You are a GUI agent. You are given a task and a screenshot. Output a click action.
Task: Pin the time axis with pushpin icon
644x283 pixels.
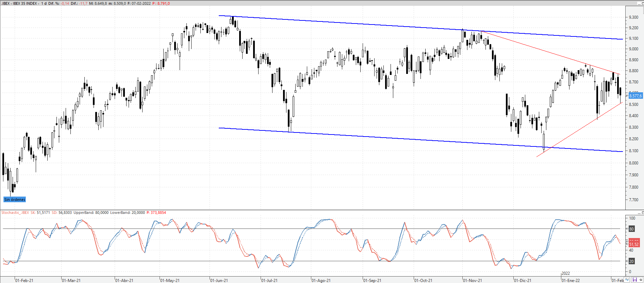point(641,280)
